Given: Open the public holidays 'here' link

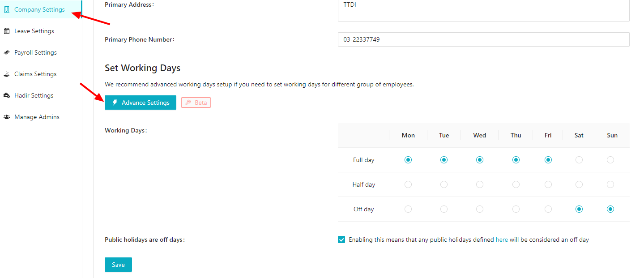Looking at the screenshot, I should tap(502, 240).
